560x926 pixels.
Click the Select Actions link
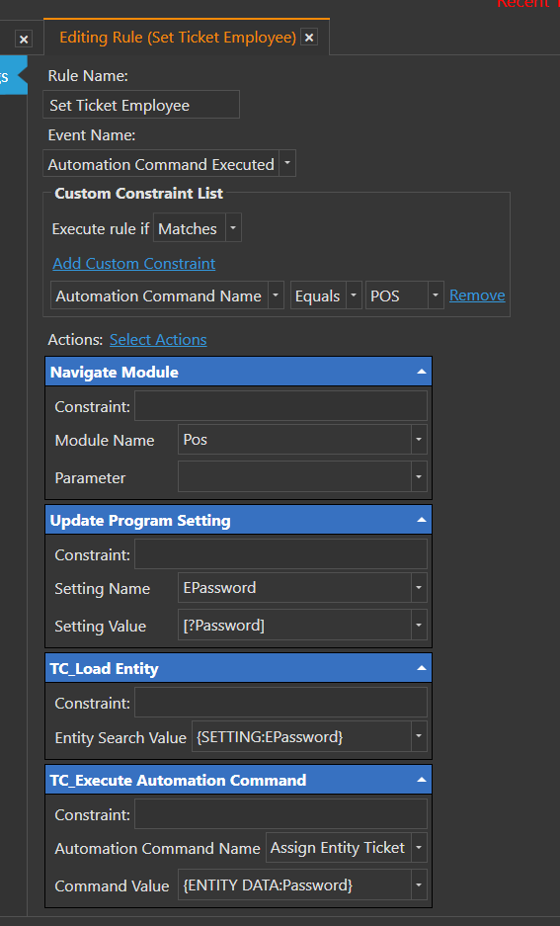tap(158, 340)
